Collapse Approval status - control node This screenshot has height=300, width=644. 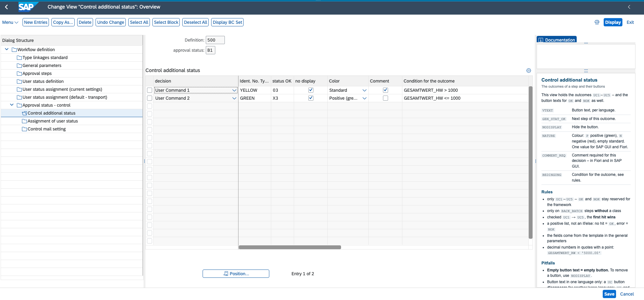tap(12, 105)
